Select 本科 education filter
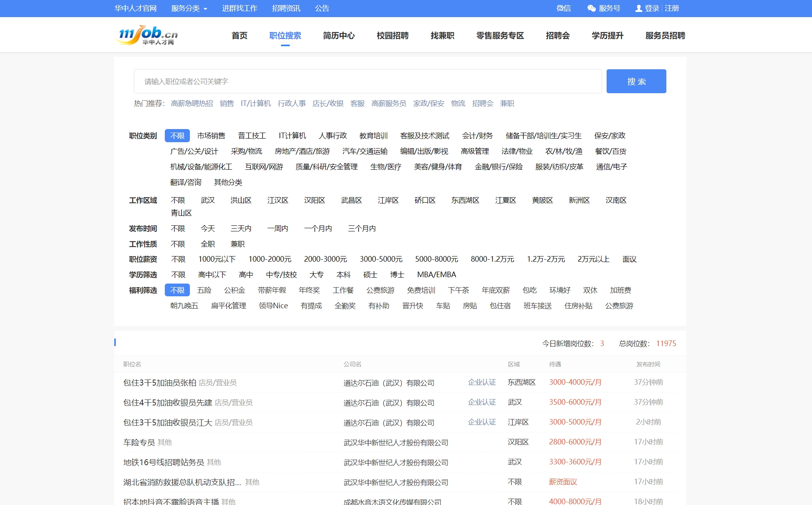Image resolution: width=812 pixels, height=505 pixels. pos(343,275)
